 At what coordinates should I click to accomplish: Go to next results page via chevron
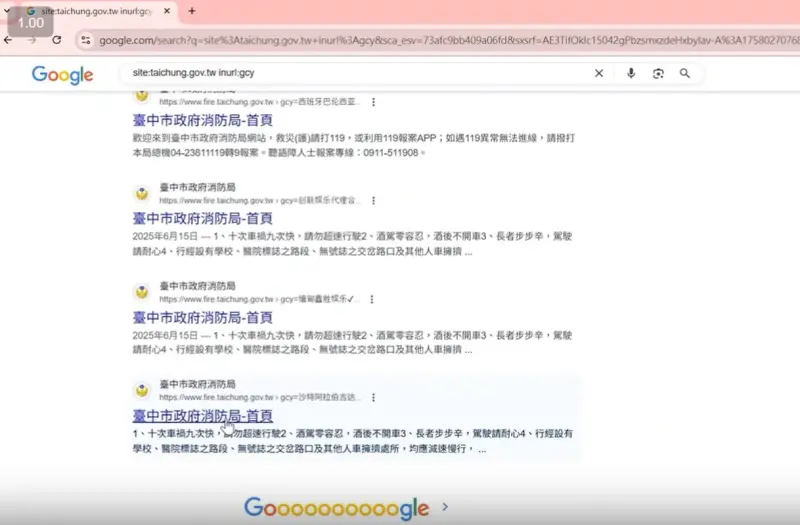pos(445,507)
